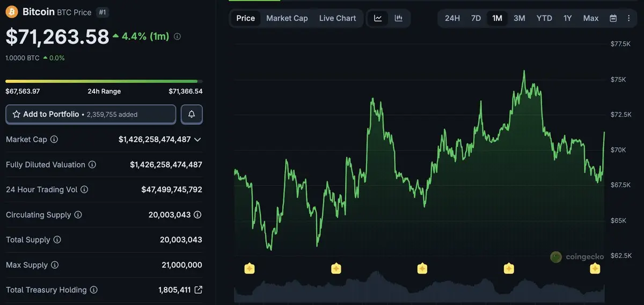Open Max Supply info icon
This screenshot has width=644, height=305.
pos(55,265)
